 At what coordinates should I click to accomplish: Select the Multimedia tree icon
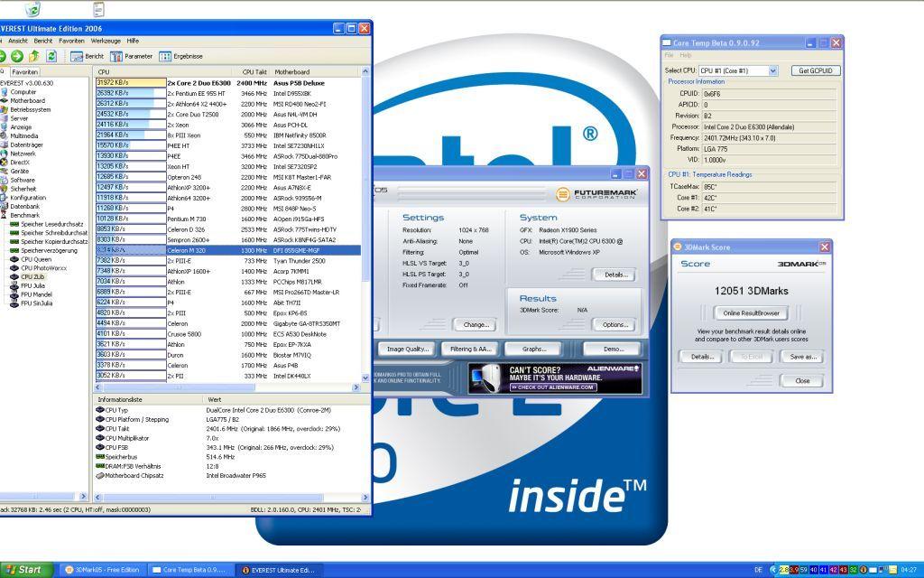coord(5,135)
